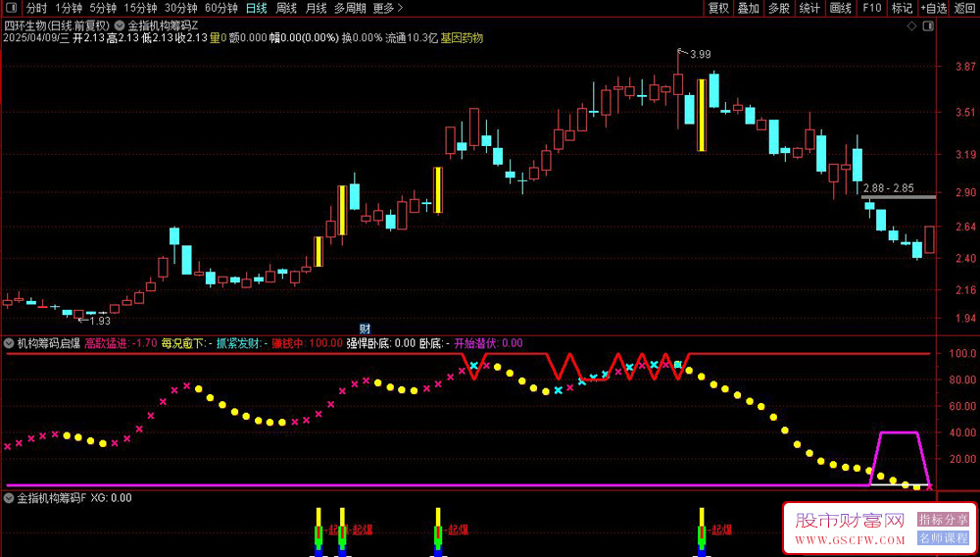Click the 2.88 - 2.85 gap label
980x557 pixels.
888,187
